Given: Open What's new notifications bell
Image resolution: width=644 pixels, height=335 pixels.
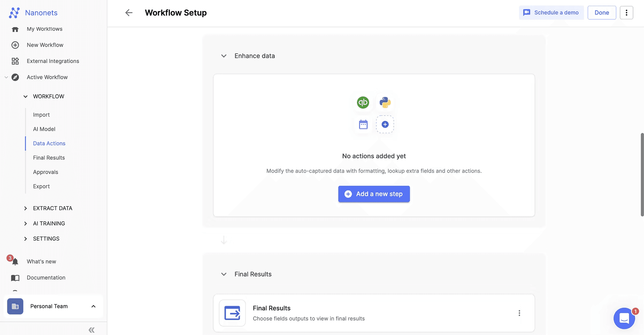Looking at the screenshot, I should coord(15,261).
